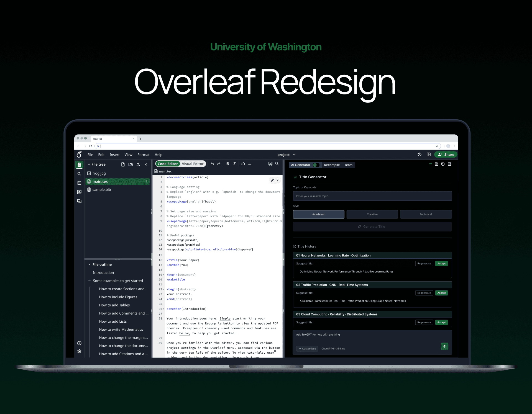
Task: Open the Customized model dropdown in chat
Action: tap(307, 349)
